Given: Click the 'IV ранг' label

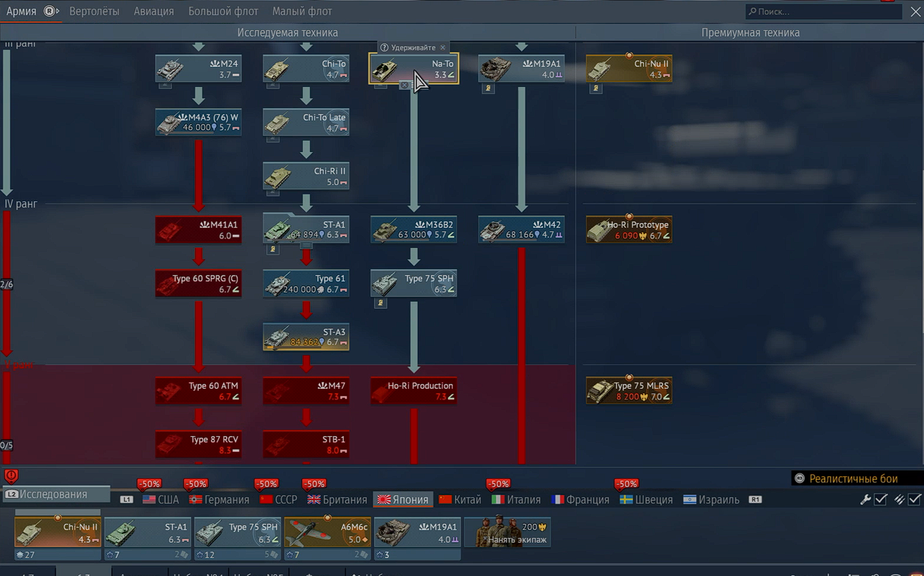Looking at the screenshot, I should [21, 204].
